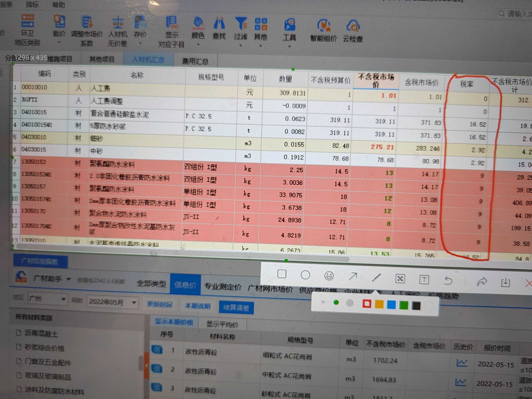Screen dimensions: 532x399
Task: Select 沥青混凝土 category
Action: 41,333
